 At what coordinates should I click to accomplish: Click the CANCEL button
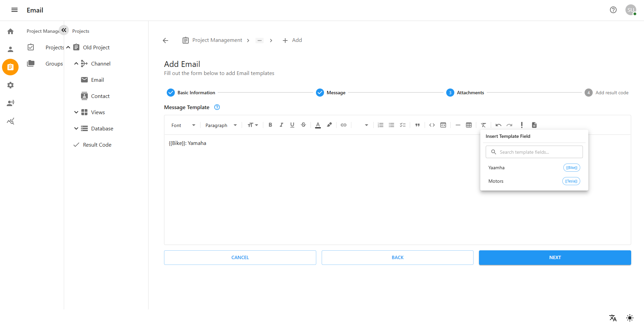[240, 257]
